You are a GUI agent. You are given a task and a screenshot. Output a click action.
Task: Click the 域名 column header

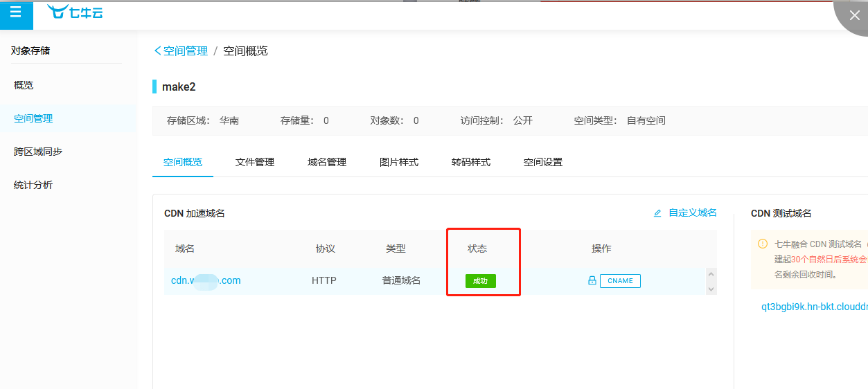click(185, 248)
